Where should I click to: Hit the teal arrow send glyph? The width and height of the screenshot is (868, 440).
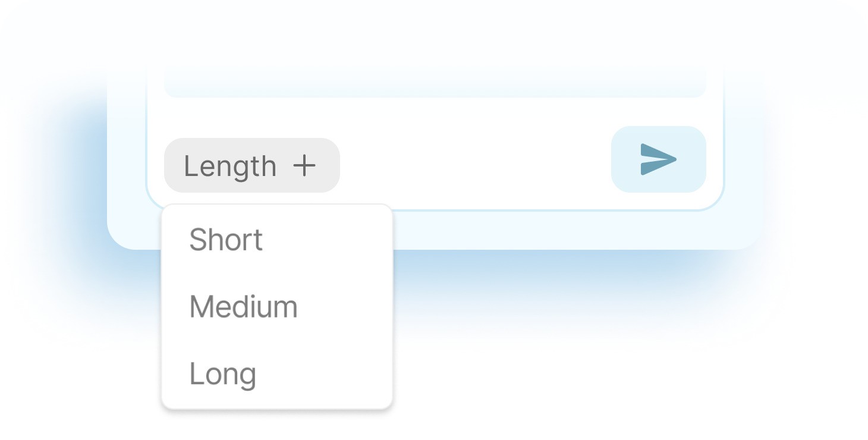[658, 159]
